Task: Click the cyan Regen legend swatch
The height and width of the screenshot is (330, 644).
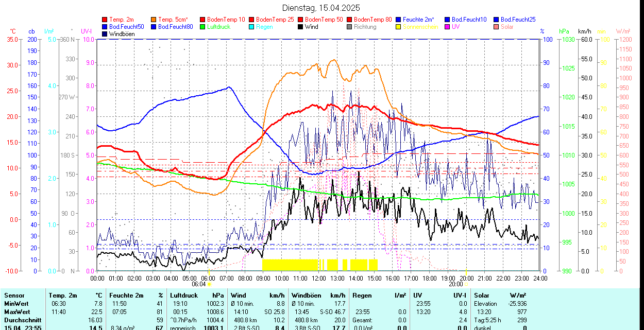Action: coord(251,27)
